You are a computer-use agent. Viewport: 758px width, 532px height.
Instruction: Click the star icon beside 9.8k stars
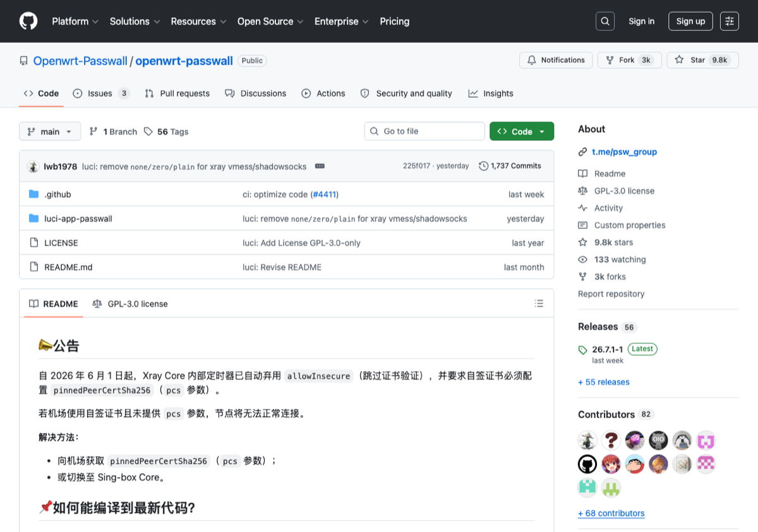pyautogui.click(x=582, y=242)
